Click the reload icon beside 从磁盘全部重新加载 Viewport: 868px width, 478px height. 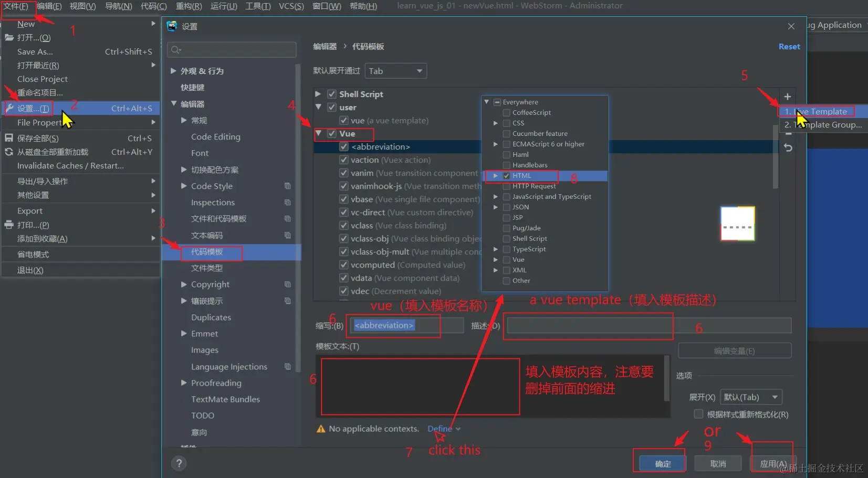(x=9, y=152)
